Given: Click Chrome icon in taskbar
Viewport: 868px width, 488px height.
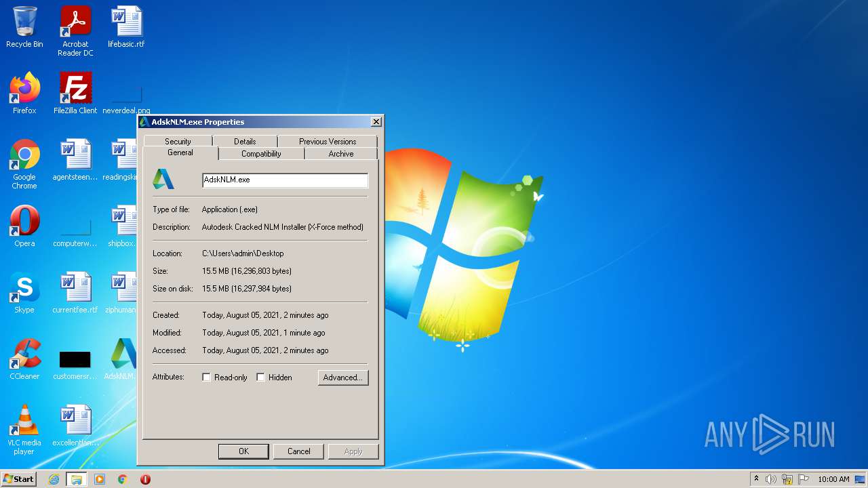Looking at the screenshot, I should [x=123, y=479].
